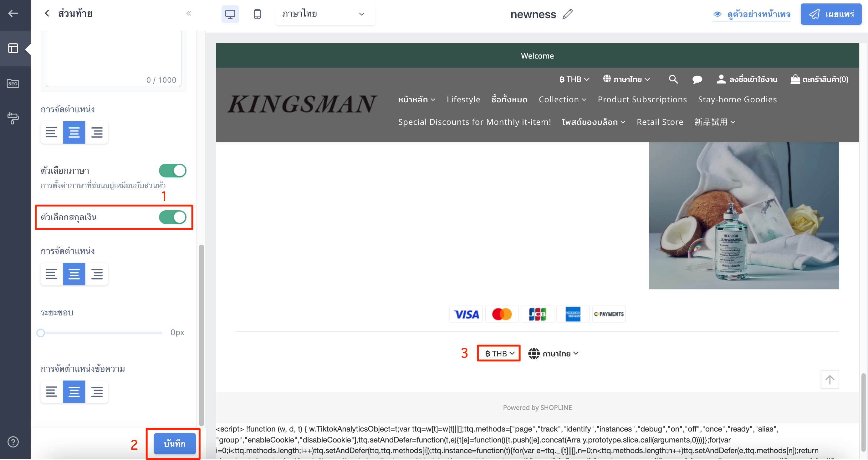Viewport: 868px width, 460px height.
Task: Align the first การจัดตำแหน่ง setting to the right
Action: pos(97,132)
